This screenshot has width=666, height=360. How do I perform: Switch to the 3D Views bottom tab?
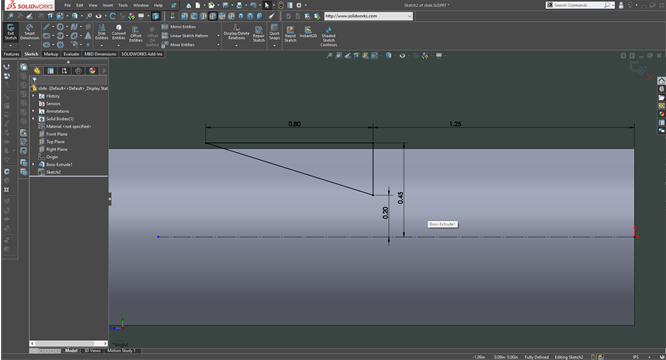92,351
